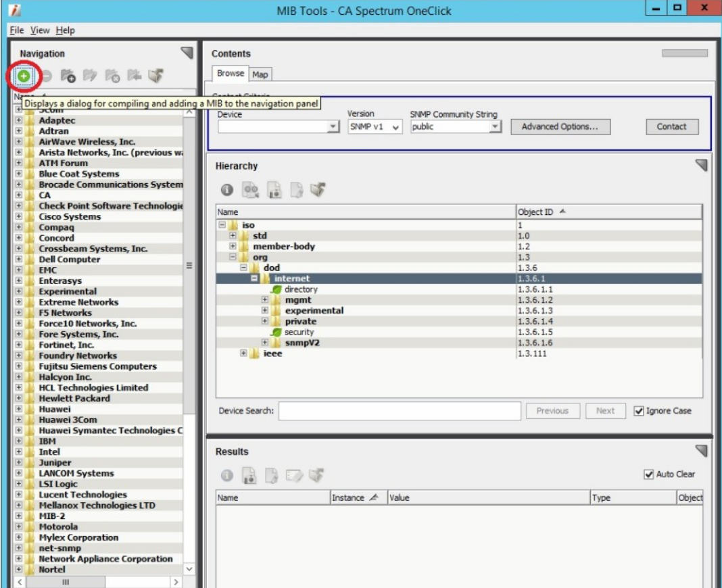Open the View menu

click(40, 30)
